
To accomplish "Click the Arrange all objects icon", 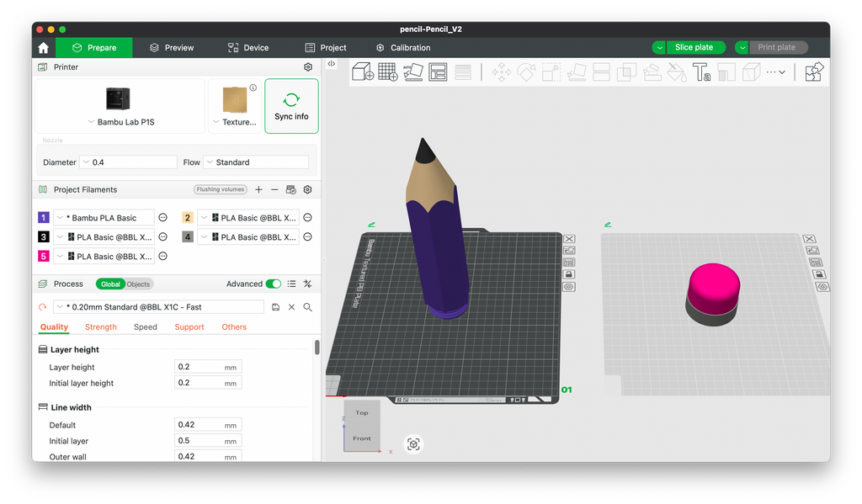I will pos(438,72).
